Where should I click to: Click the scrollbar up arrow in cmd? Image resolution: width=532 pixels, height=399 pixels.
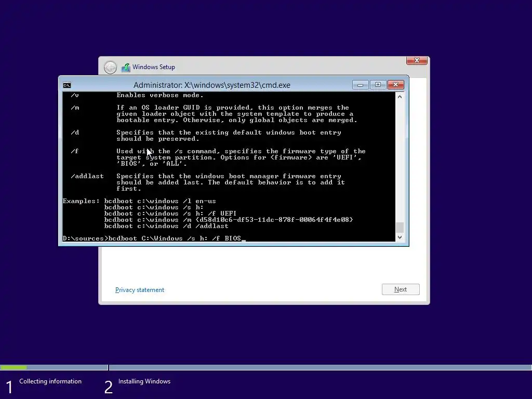click(400, 97)
